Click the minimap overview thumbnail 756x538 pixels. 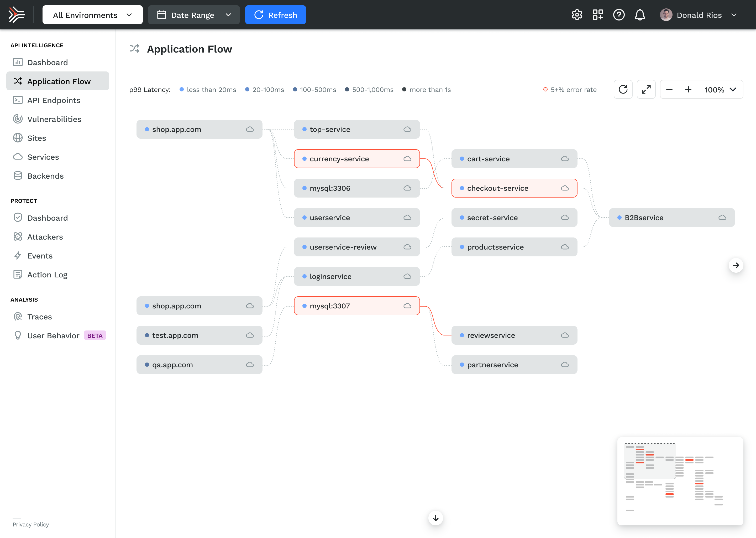coord(680,481)
